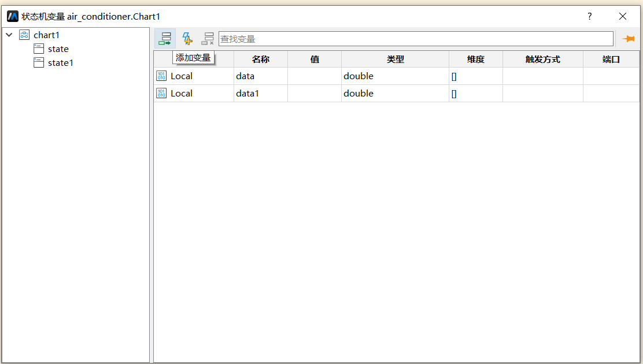Select the state1 tree item
Screen dimensions: 643x364
(61, 63)
